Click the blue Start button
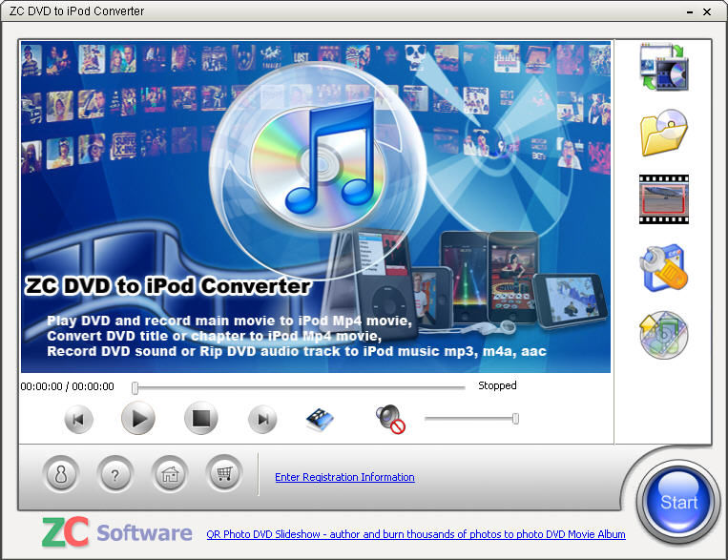This screenshot has width=728, height=560. [x=678, y=502]
